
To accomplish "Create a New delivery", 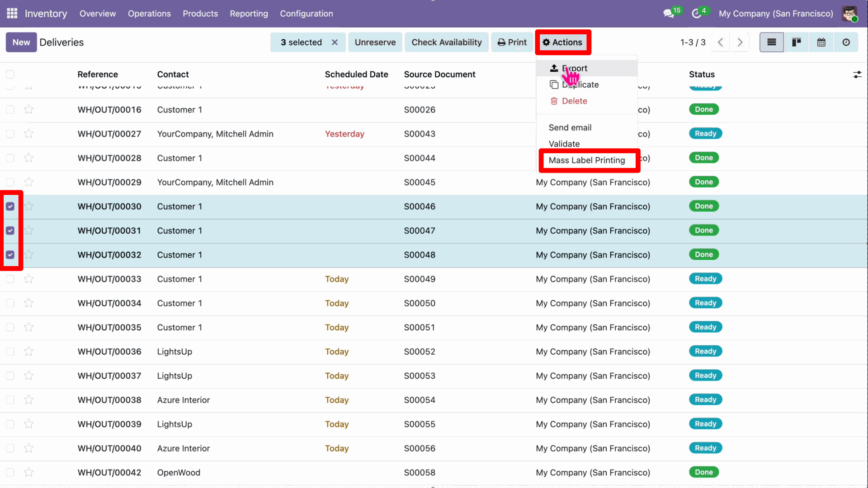I will coord(21,42).
